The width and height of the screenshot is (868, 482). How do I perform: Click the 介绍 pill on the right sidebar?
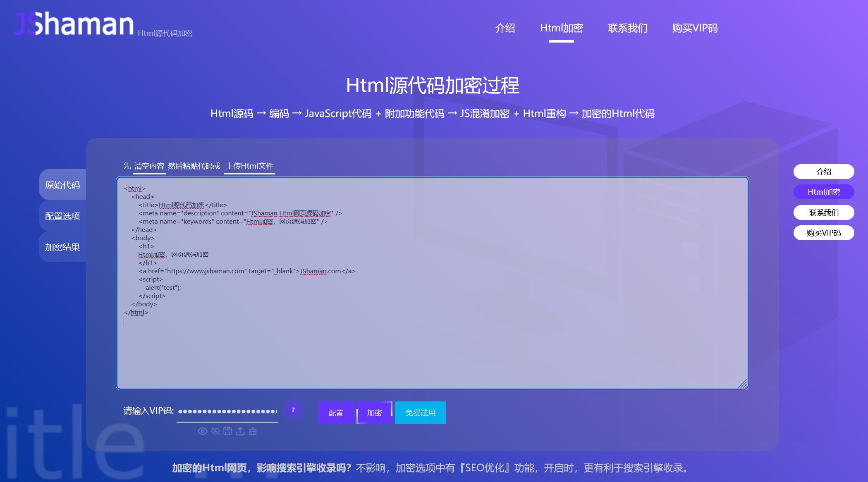click(824, 172)
